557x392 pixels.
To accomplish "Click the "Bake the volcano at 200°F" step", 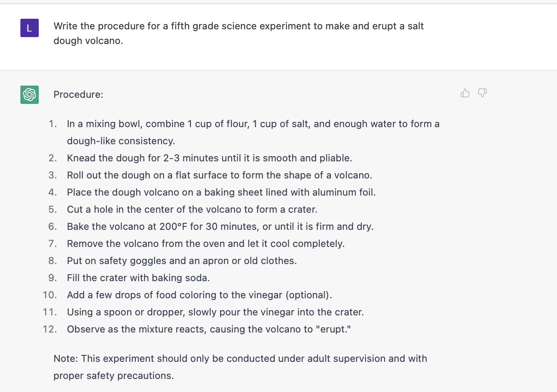I will click(220, 227).
